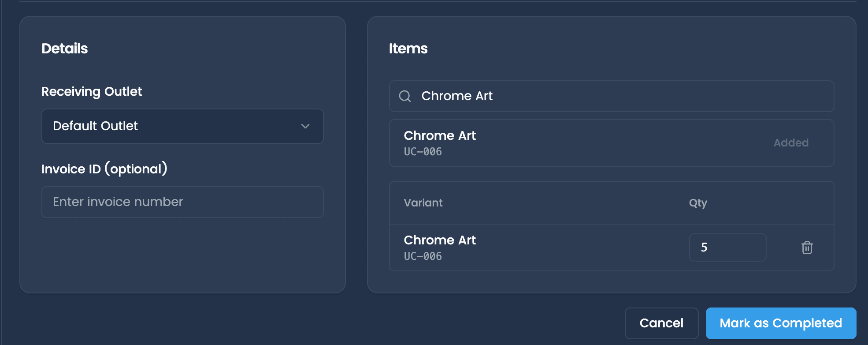Delete the Chrome Art item with trash icon
This screenshot has height=345, width=868.
807,247
